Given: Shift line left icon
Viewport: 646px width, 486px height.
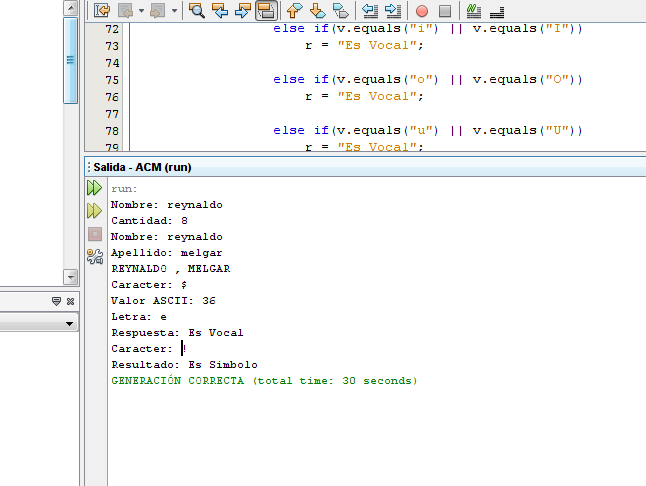Looking at the screenshot, I should pos(370,10).
